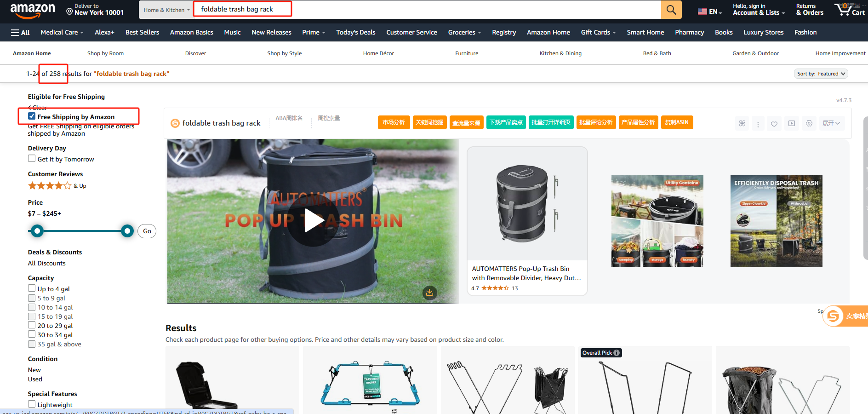Click the 产品属性分析 button
868x414 pixels.
(x=638, y=122)
